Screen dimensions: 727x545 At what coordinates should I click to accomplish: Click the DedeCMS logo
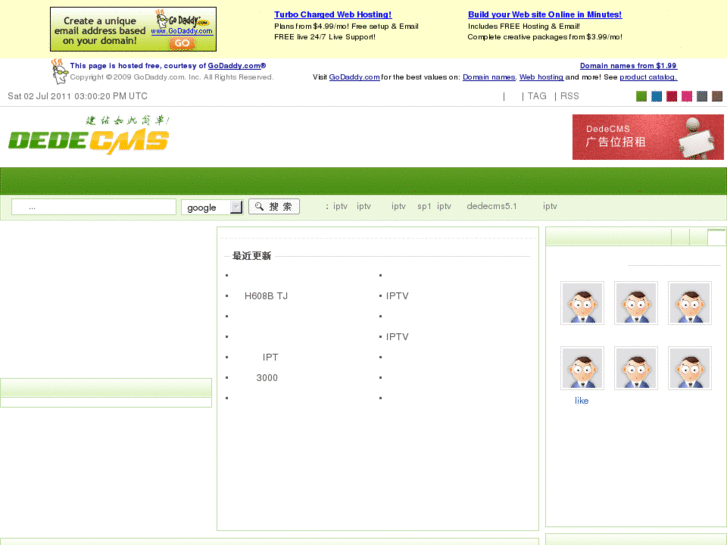89,135
